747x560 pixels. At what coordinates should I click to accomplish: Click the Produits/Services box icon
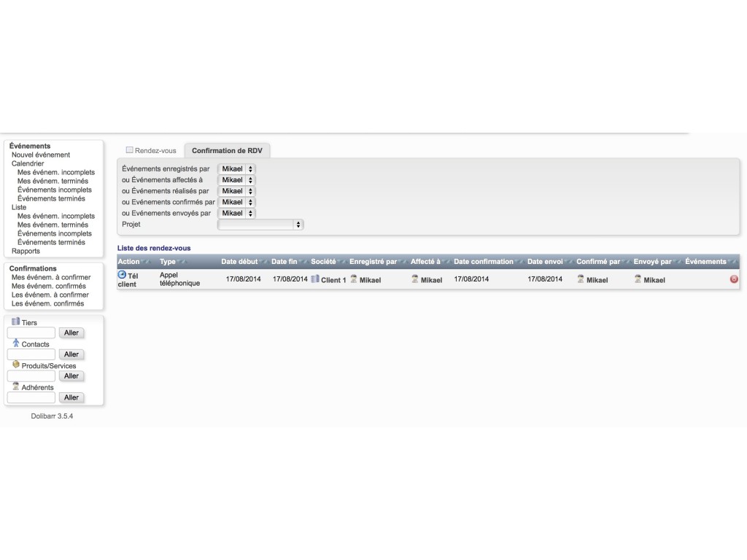[x=16, y=365]
